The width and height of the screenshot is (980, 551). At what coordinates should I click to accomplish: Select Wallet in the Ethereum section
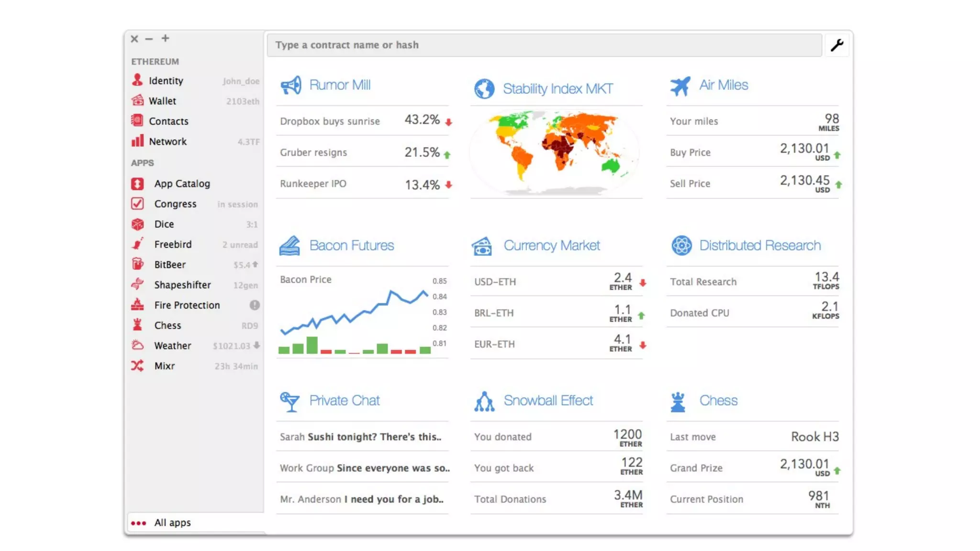162,101
